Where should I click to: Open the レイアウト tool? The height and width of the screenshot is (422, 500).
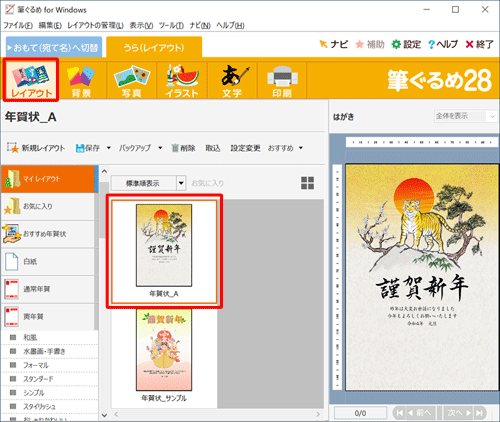click(x=31, y=80)
